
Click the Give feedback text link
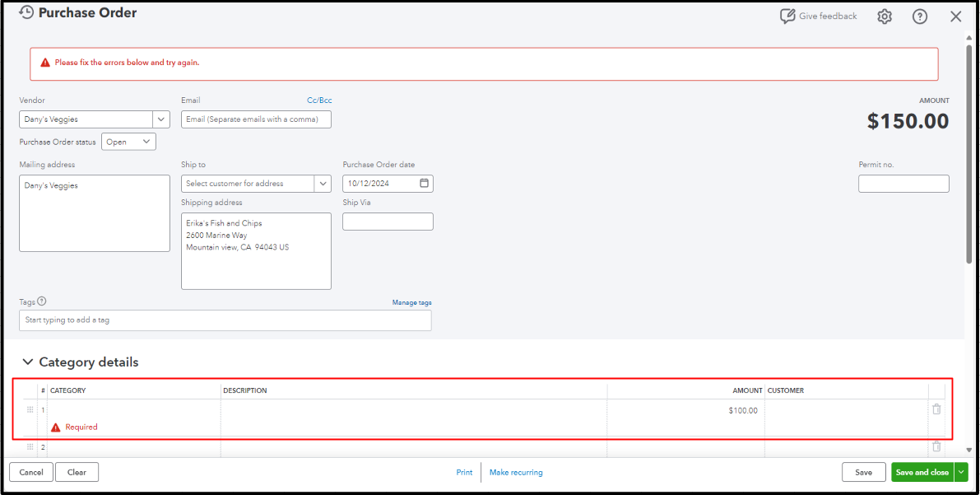click(828, 16)
